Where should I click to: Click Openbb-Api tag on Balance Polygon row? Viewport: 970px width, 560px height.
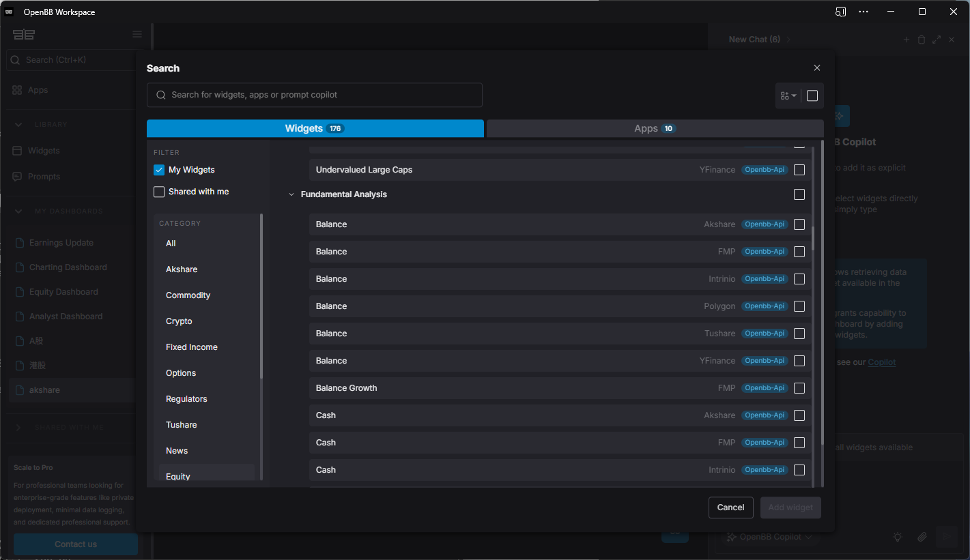[x=765, y=306]
